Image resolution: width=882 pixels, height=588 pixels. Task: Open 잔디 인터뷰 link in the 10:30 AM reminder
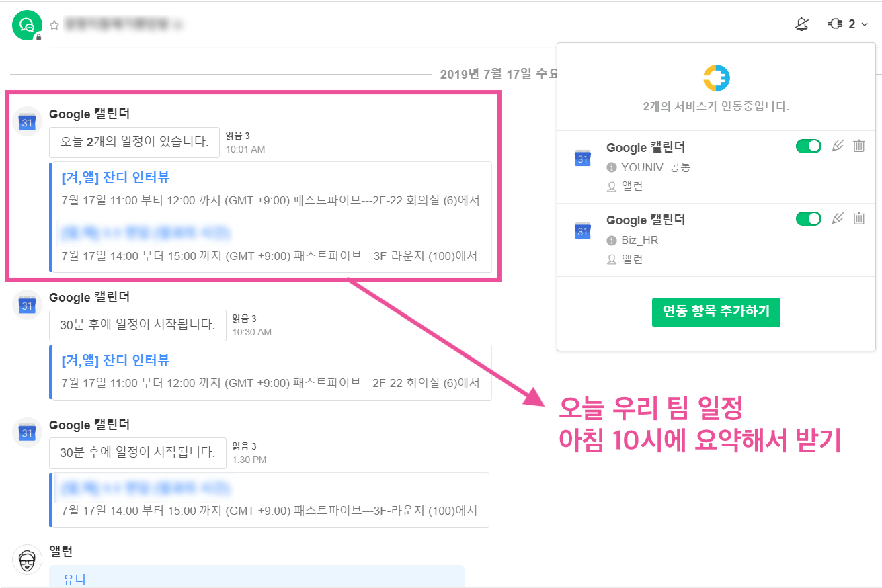tap(115, 361)
